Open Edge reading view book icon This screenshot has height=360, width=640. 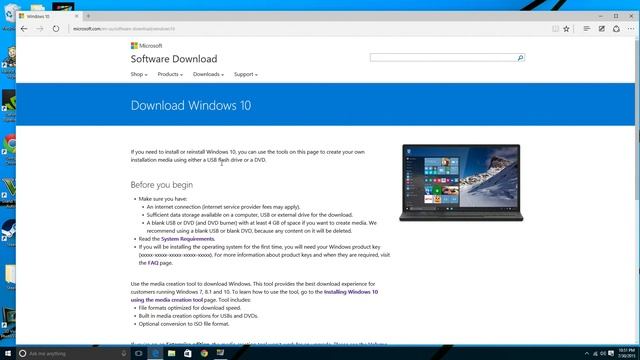555,29
